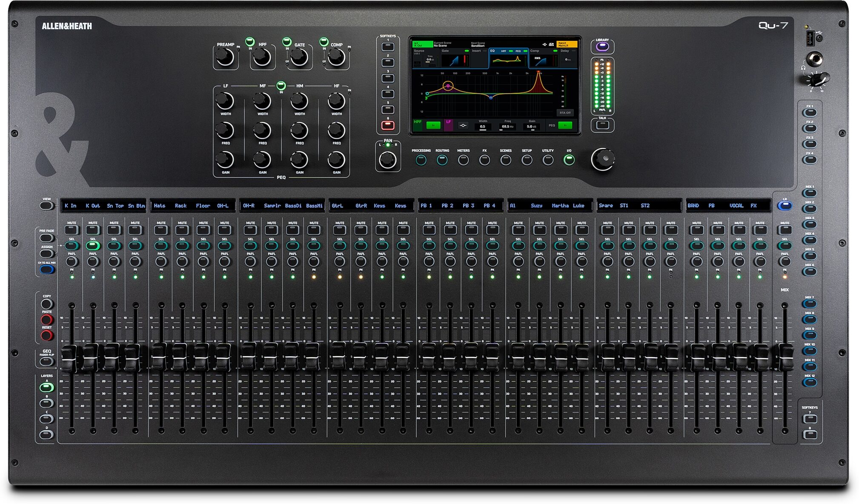The image size is (859, 504).
Task: Click the Pan knob
Action: pyautogui.click(x=387, y=160)
